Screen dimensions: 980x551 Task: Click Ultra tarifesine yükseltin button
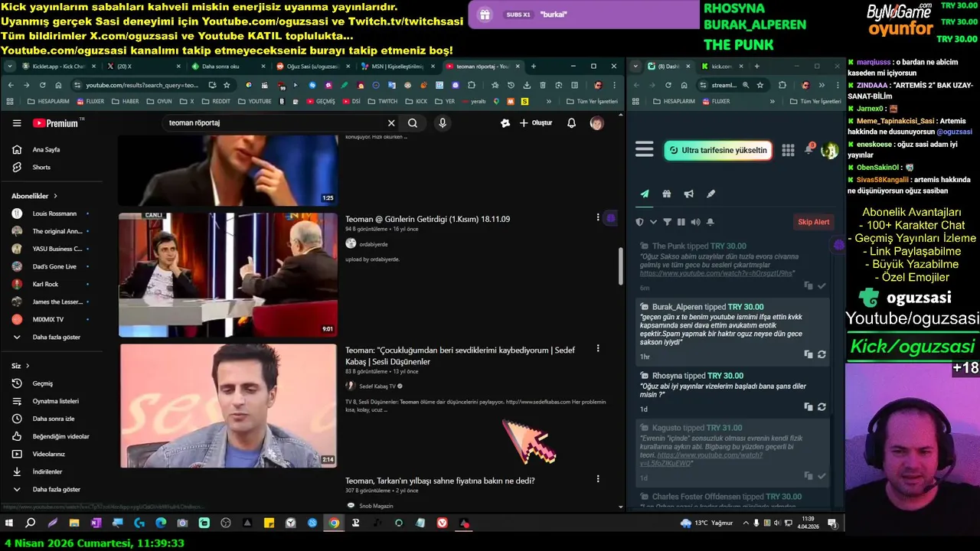(x=717, y=150)
